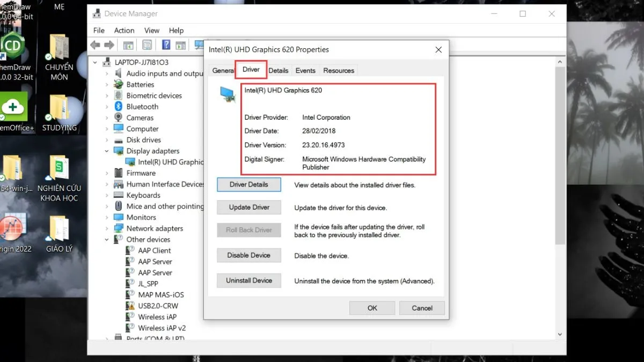Click the Bluetooth icon in device tree
Viewport: 644px width, 362px height.
[x=119, y=107]
